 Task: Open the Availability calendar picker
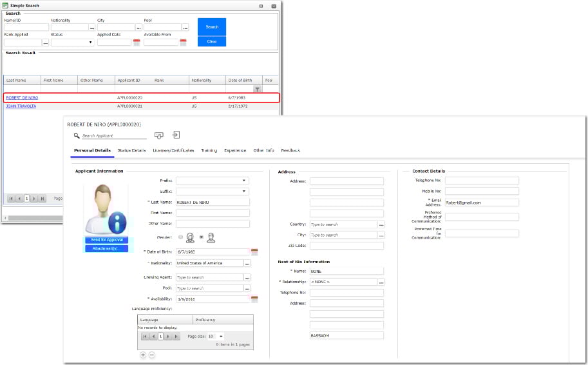tap(254, 299)
